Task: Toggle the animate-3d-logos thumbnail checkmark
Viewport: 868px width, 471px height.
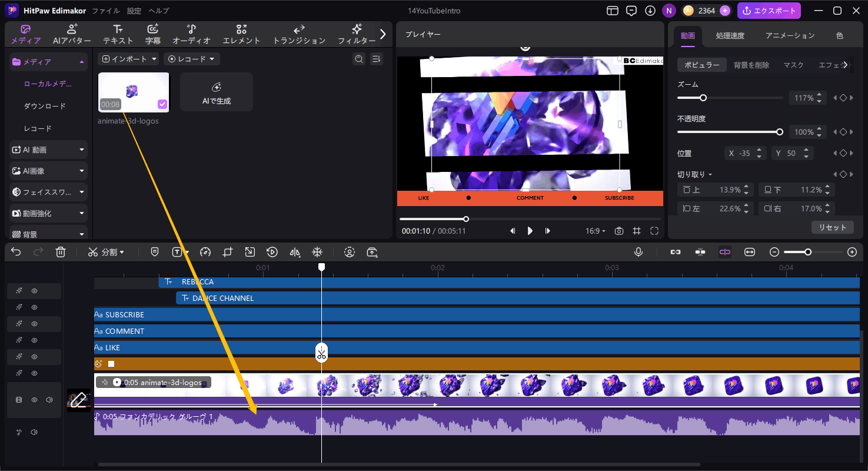Action: (x=162, y=104)
